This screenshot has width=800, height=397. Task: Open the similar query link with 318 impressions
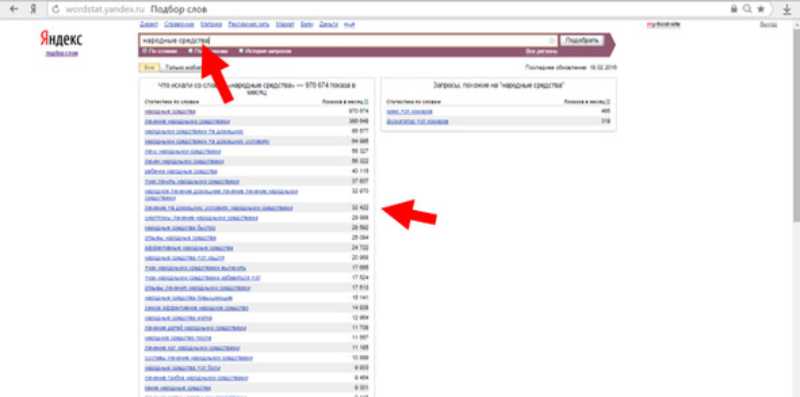coord(417,121)
